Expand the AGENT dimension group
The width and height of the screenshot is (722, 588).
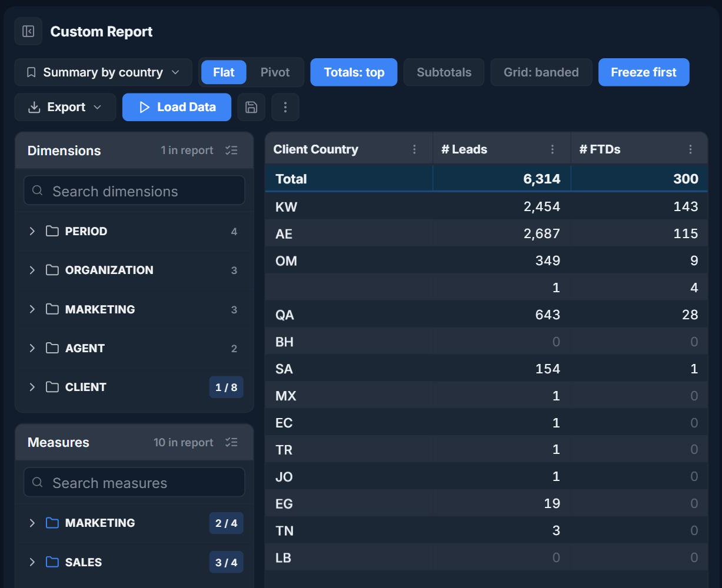[32, 348]
